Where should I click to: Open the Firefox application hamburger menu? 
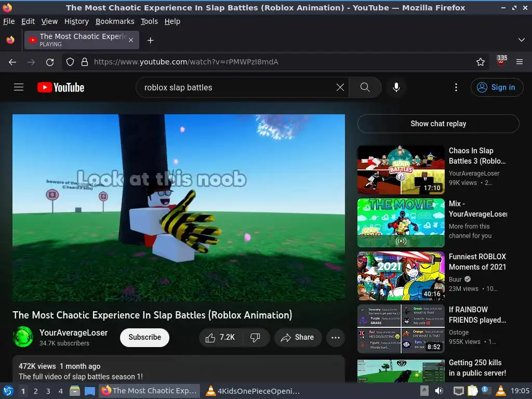519,62
